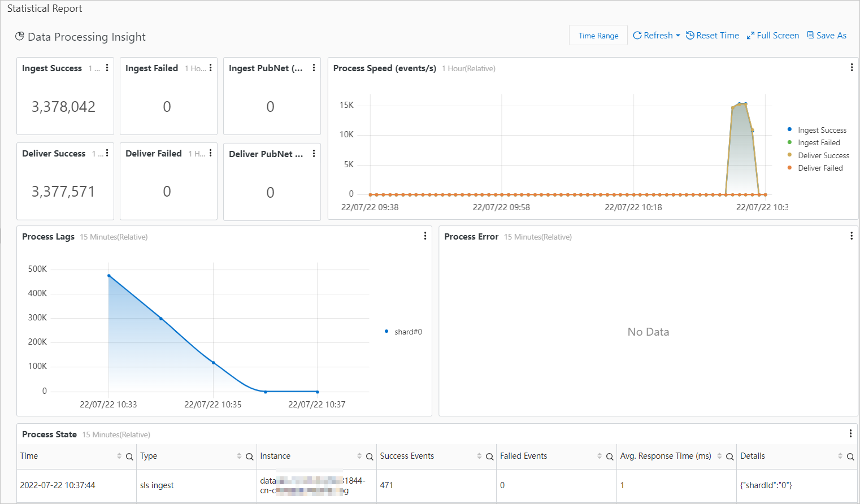Open the Process Speed chart options menu
The image size is (860, 504).
(852, 68)
